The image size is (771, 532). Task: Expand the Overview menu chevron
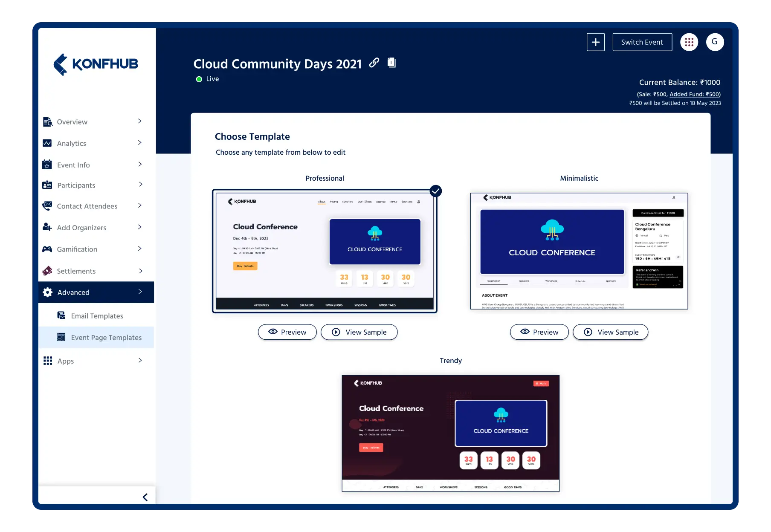140,121
